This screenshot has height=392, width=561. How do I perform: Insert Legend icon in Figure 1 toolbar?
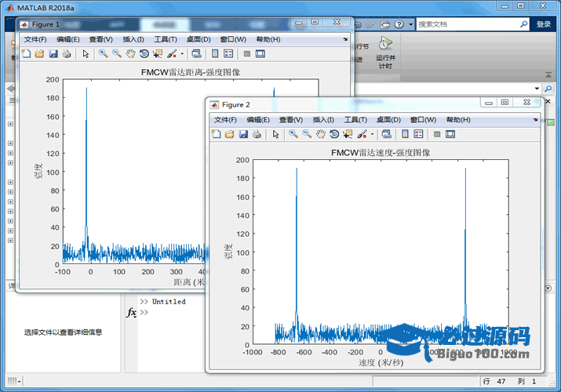[228, 54]
